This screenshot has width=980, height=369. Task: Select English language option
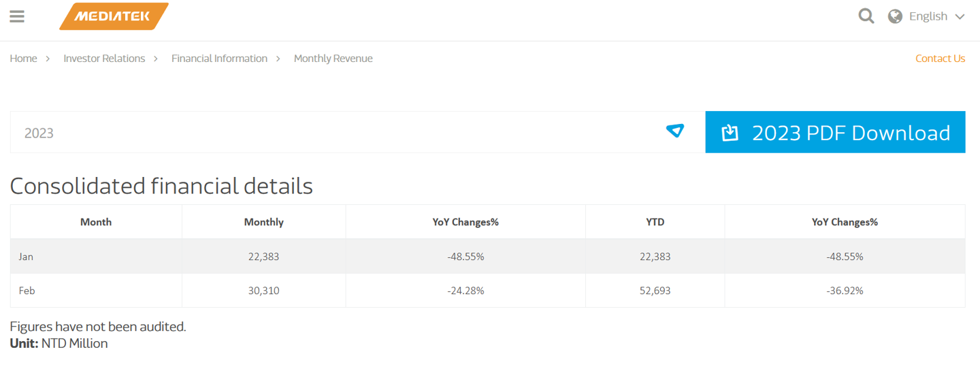pos(928,16)
